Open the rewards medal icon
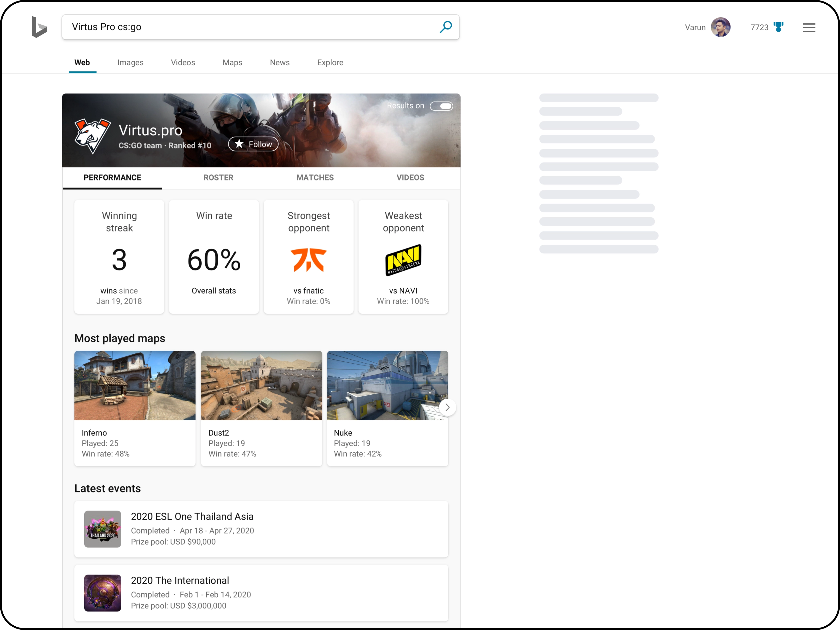Viewport: 840px width, 630px height. [x=779, y=27]
